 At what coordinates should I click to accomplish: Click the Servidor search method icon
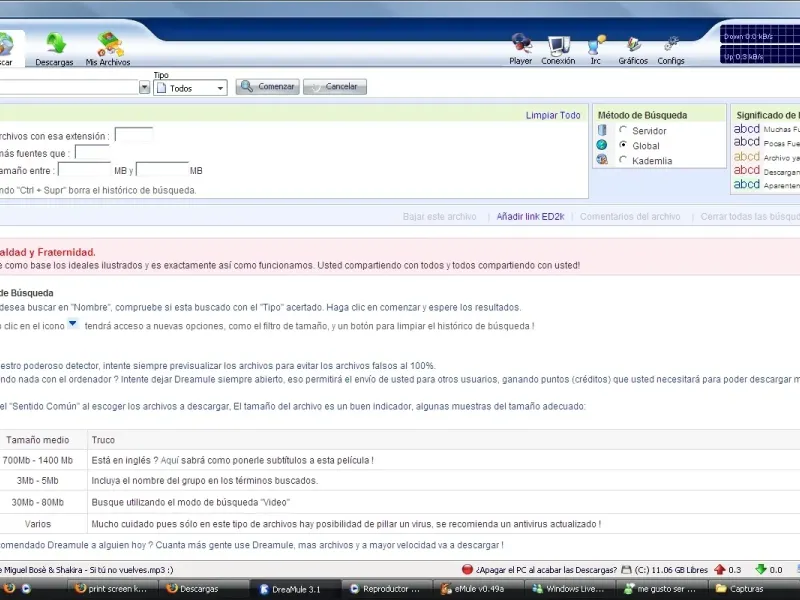(x=602, y=130)
